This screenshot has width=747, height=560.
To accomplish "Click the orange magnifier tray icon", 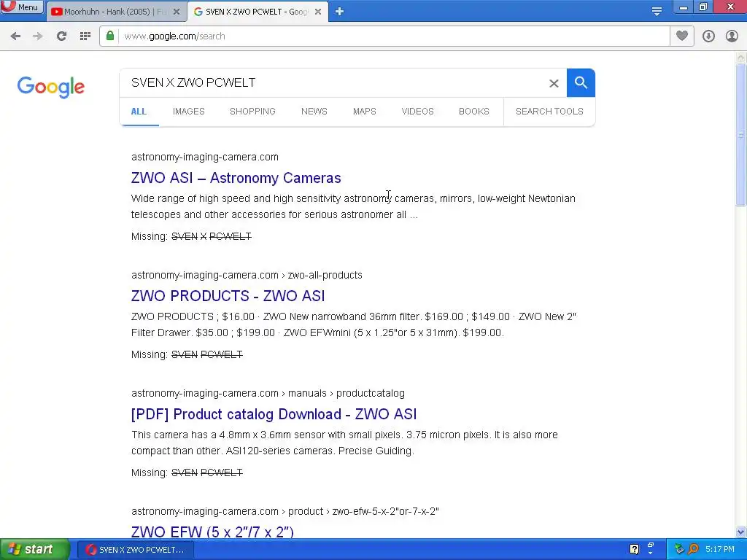I will point(693,550).
